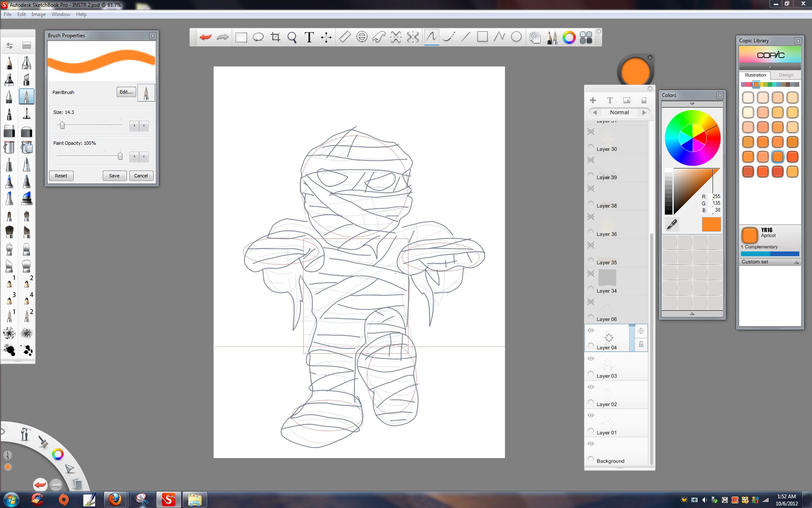812x508 pixels.
Task: Select the rectangular marquee selection tool
Action: pos(241,37)
